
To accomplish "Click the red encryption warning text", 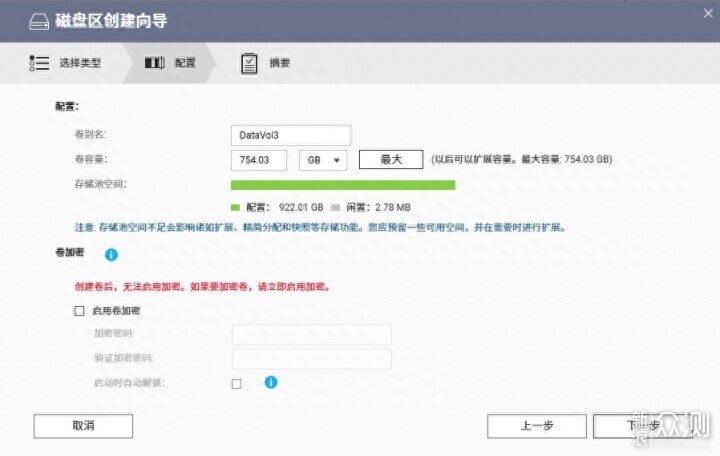I will pyautogui.click(x=202, y=287).
